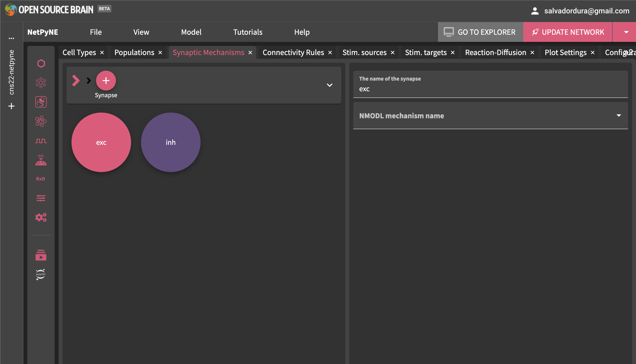Click the Stimulation Targets brain icon

(x=41, y=160)
